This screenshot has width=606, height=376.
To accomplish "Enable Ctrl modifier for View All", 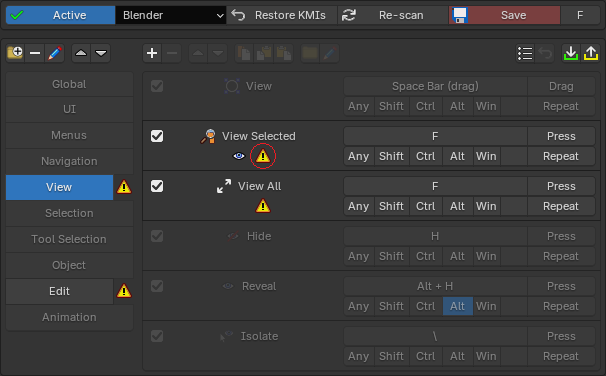I will pyautogui.click(x=426, y=206).
